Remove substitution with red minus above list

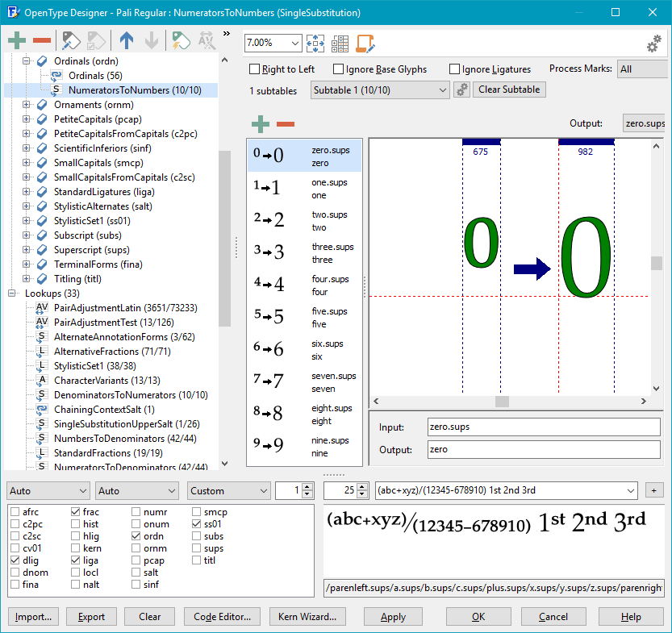click(286, 124)
